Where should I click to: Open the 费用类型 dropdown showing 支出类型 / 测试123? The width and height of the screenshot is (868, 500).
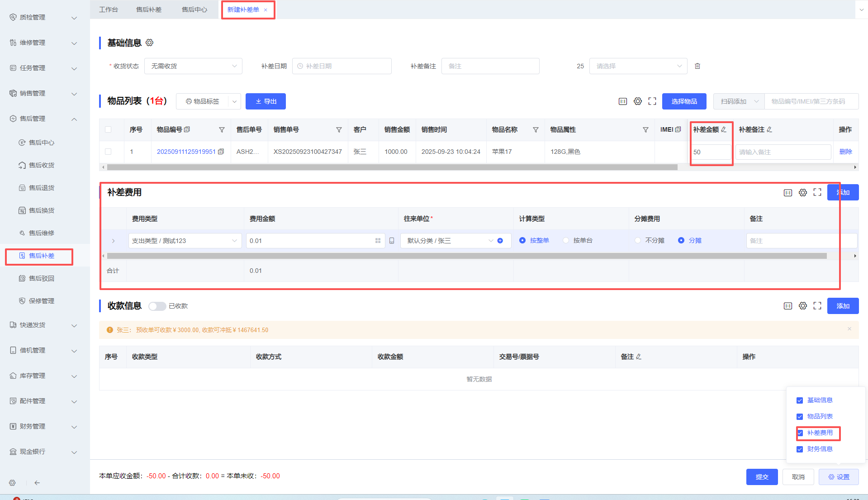pyautogui.click(x=185, y=241)
